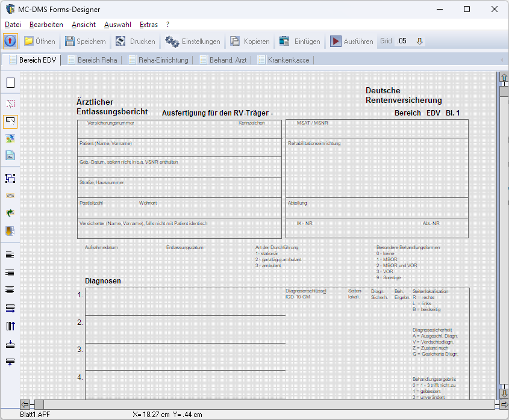Toggle the active text field tool
Image resolution: width=509 pixels, height=420 pixels.
click(x=10, y=121)
